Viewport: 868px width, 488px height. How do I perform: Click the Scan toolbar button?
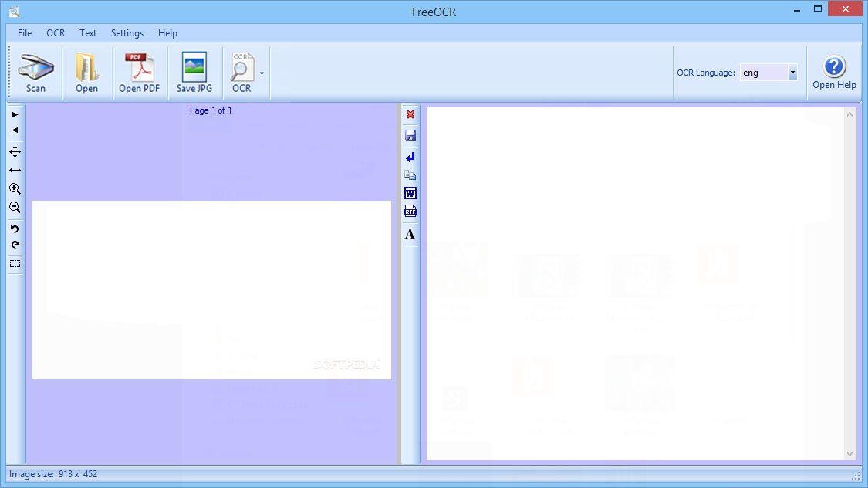click(x=35, y=74)
